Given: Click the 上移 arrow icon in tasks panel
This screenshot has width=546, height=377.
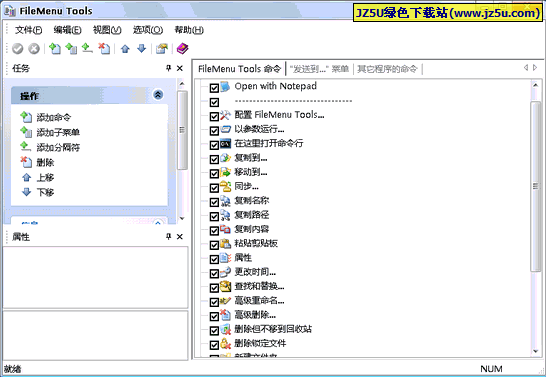Looking at the screenshot, I should tap(26, 178).
